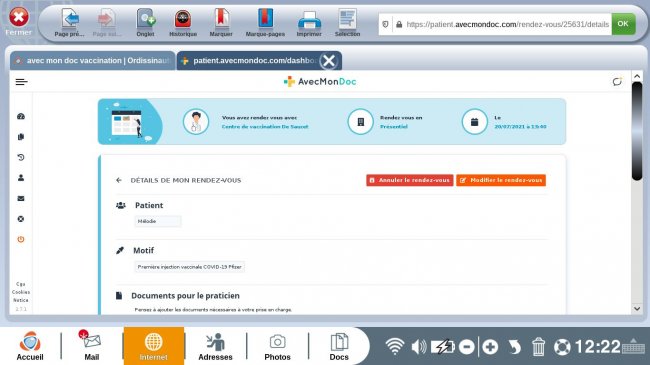Image resolution: width=650 pixels, height=365 pixels.
Task: Open the hamburger menu in AvecMonDoc
Action: point(22,82)
